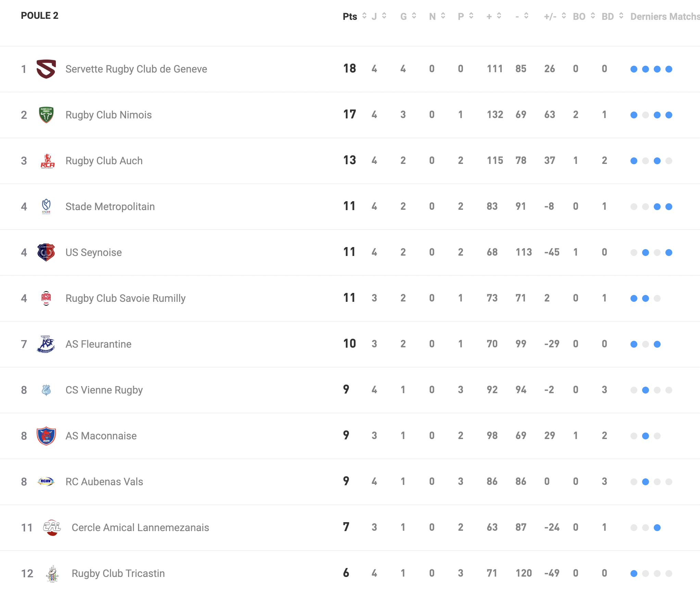Click Servette's most recent match dot

click(x=669, y=69)
